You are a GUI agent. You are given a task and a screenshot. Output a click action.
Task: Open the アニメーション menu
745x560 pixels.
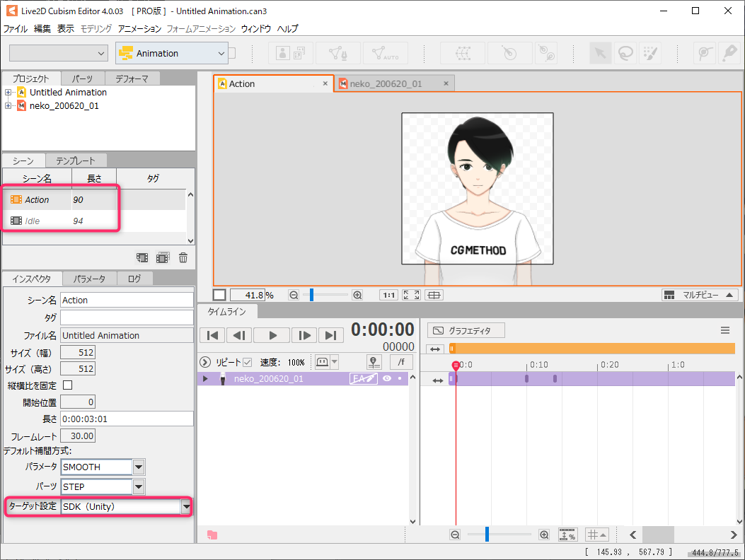click(x=139, y=29)
